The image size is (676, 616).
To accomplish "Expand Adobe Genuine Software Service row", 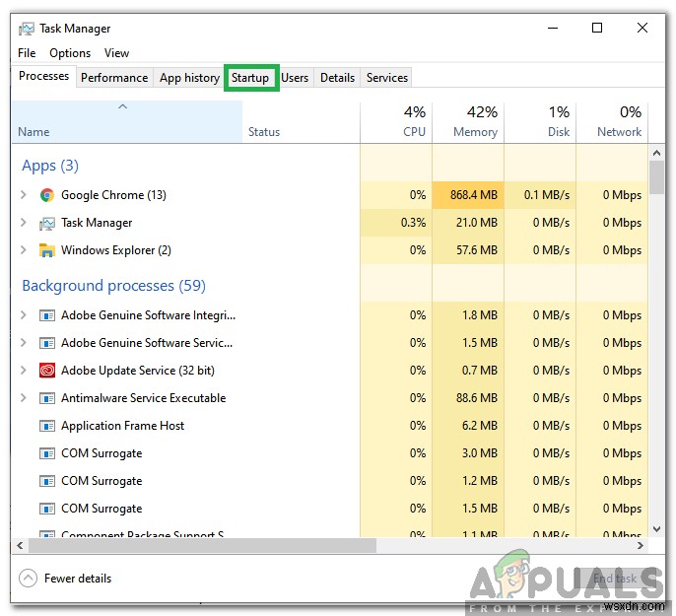I will (24, 343).
